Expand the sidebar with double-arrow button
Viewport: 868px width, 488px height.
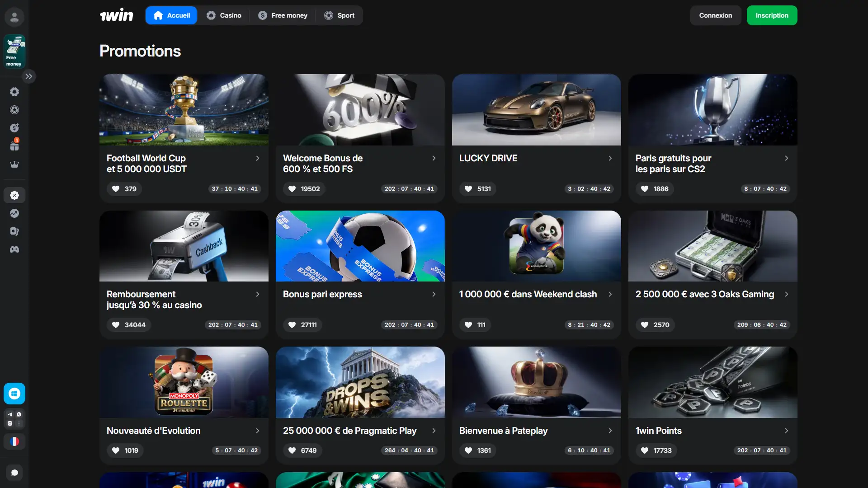29,76
